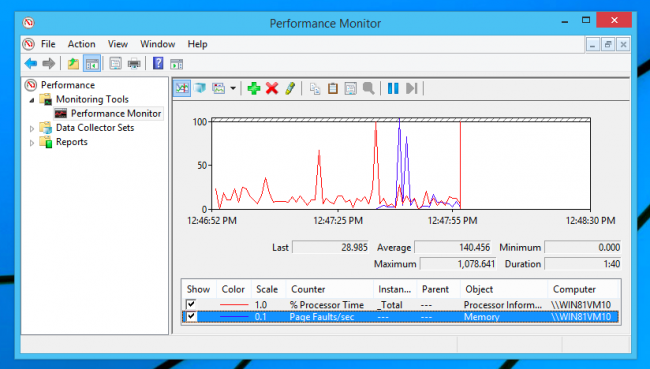Open the Action menu
Viewport: 650px width, 369px height.
point(81,44)
